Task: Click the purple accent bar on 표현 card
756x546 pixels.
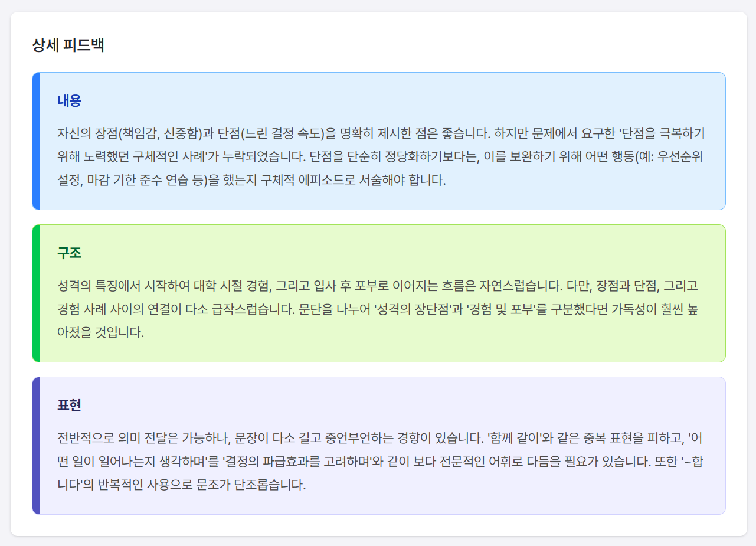Action: point(35,446)
